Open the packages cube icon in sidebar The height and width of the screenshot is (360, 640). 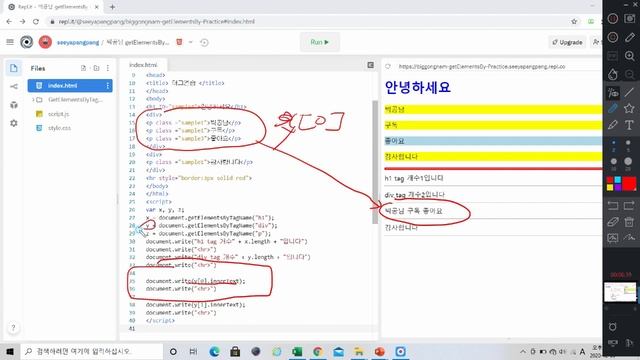[14, 105]
